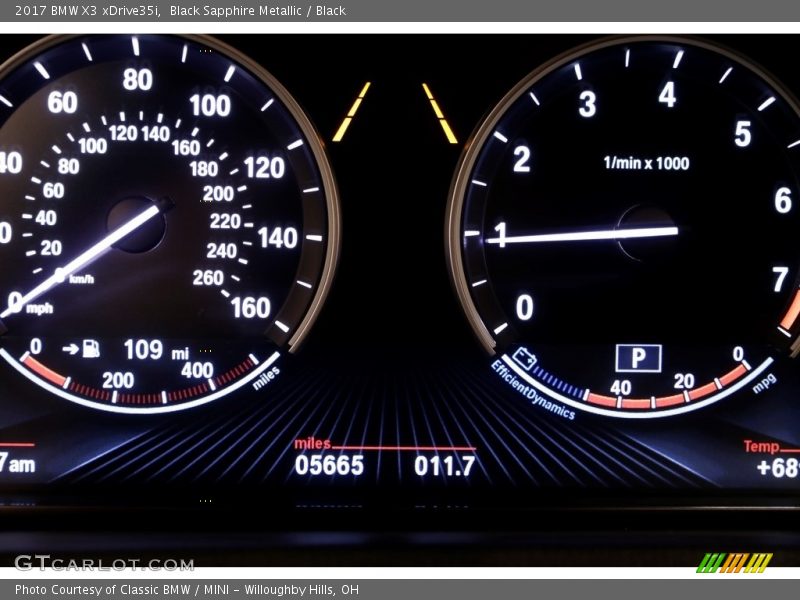Click the GTCARLOT.COM watermark
Screen dimensions: 800x600
104,563
